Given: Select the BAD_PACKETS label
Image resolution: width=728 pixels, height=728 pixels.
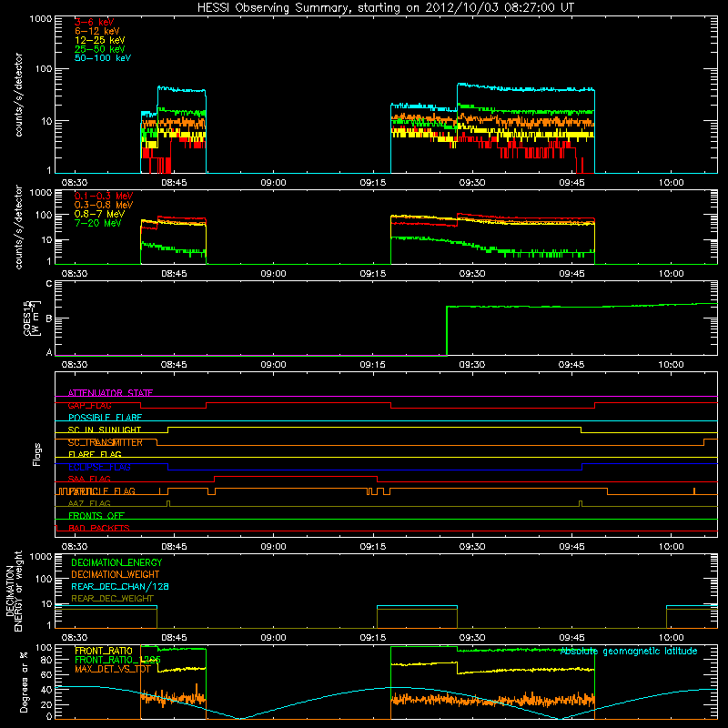Looking at the screenshot, I should [99, 529].
